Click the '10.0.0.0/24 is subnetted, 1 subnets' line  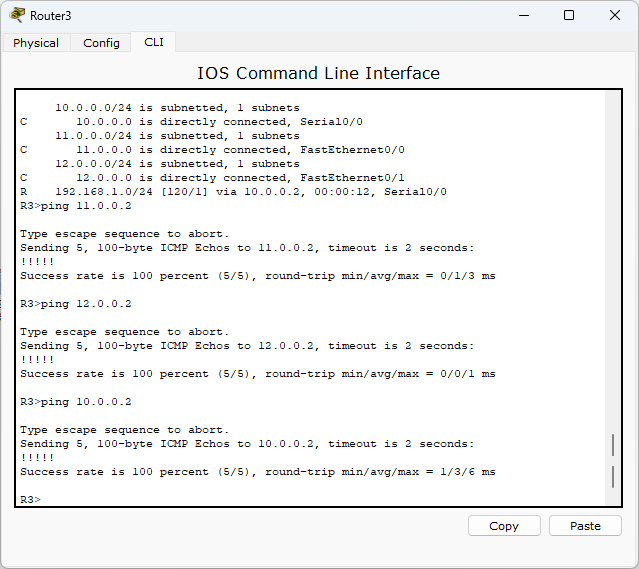pos(177,108)
